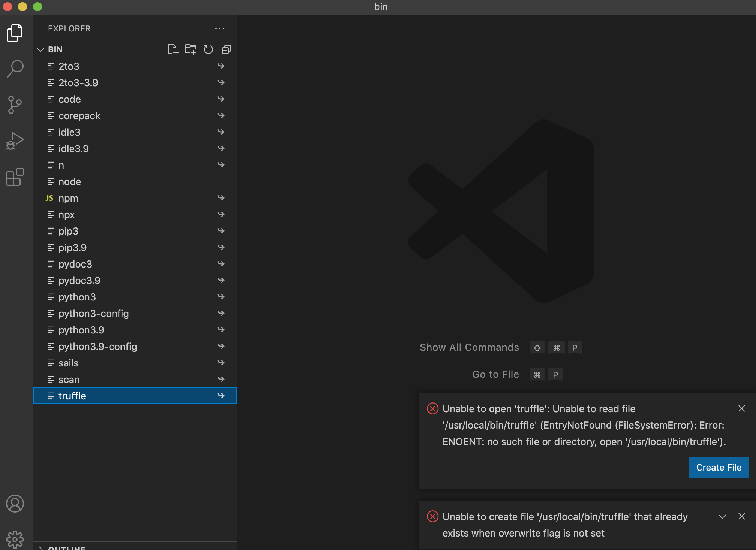
Task: Open the python3-config file
Action: click(x=94, y=314)
